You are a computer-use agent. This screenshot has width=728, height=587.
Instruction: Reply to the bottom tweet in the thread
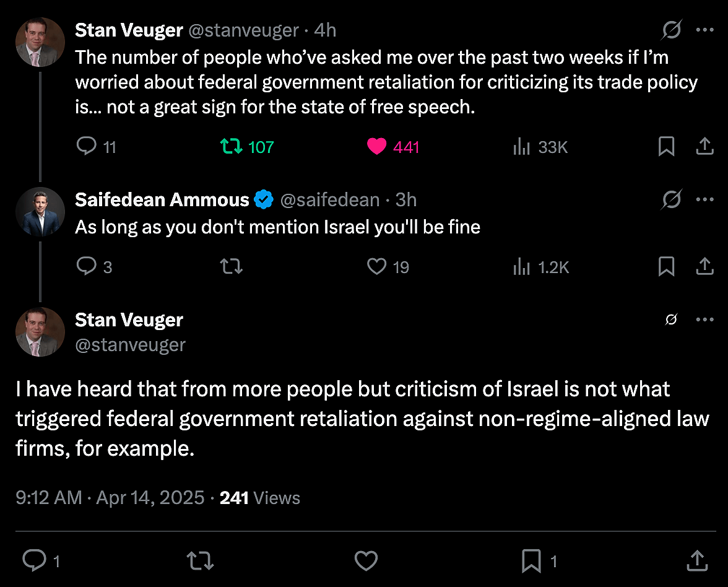(34, 560)
